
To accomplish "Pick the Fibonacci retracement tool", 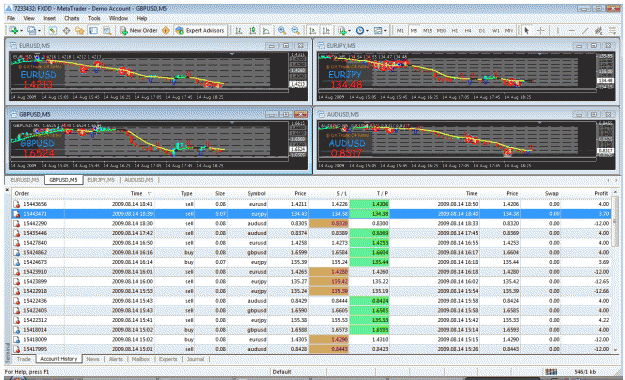I will coord(612,31).
